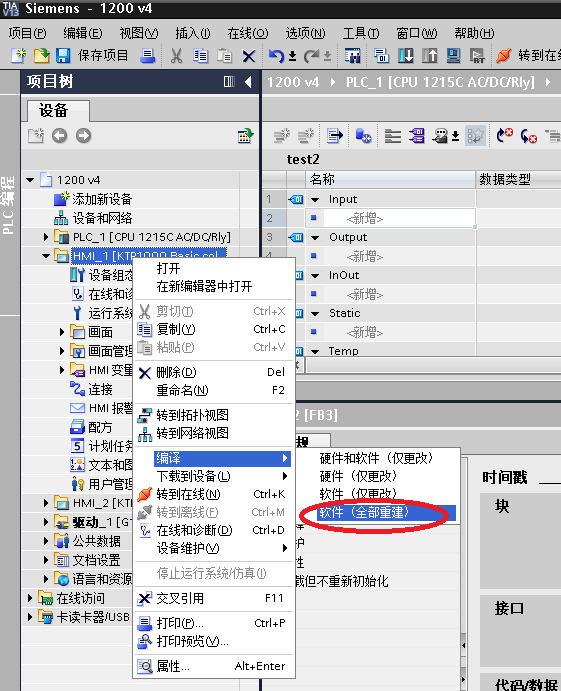Viewport: 561px width, 691px height.
Task: Select 硬件和软件（仅更改）compile option
Action: [x=377, y=458]
